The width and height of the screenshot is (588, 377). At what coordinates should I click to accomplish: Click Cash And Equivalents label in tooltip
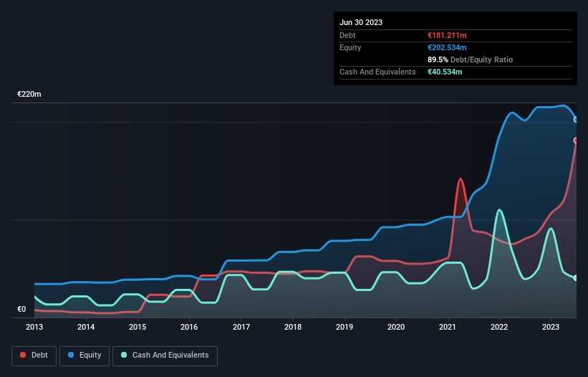377,72
